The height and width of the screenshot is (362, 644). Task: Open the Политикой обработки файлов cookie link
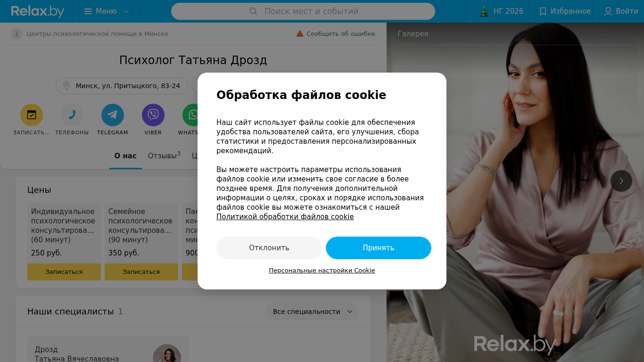coord(285,217)
